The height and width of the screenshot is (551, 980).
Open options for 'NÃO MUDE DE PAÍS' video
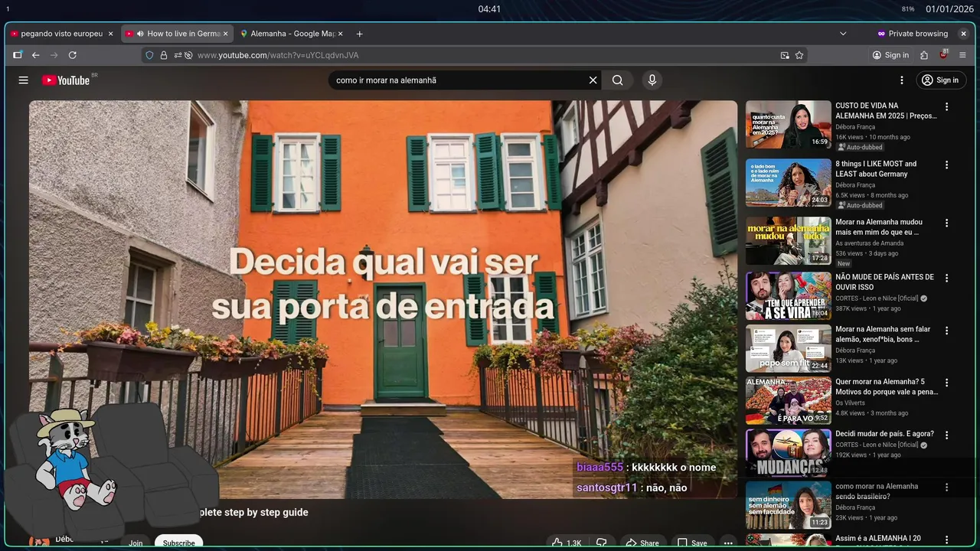[946, 279]
